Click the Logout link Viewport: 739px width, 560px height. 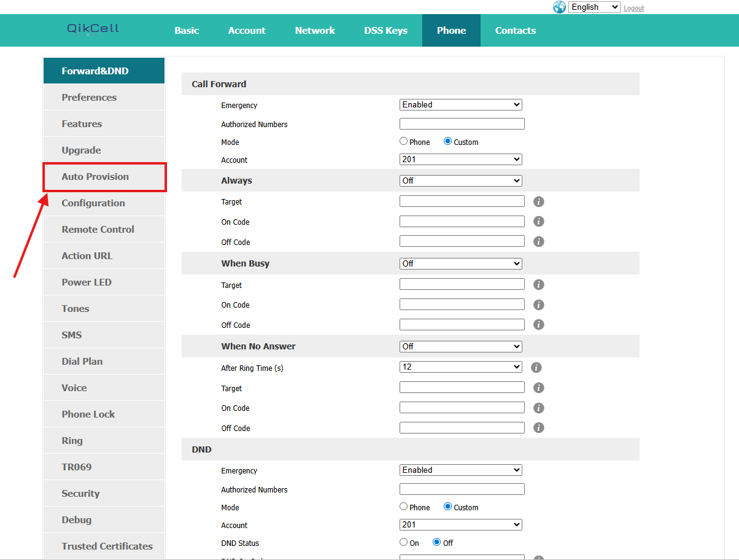click(x=633, y=8)
